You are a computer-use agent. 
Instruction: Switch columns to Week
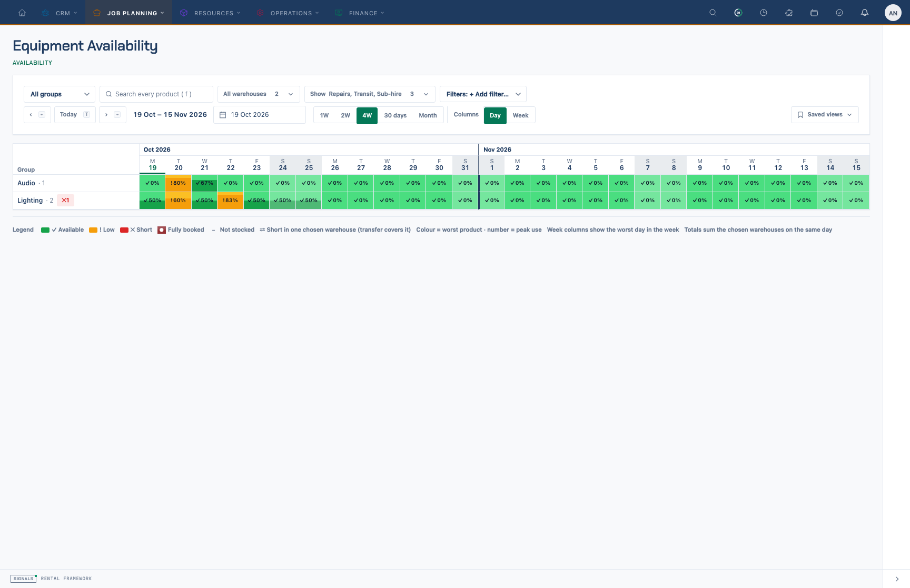click(x=520, y=115)
